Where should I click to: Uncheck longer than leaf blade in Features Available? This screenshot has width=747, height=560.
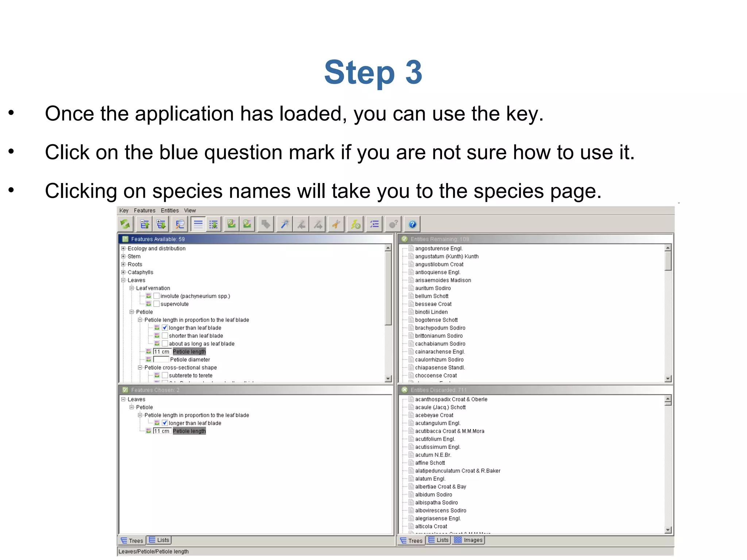tap(165, 328)
